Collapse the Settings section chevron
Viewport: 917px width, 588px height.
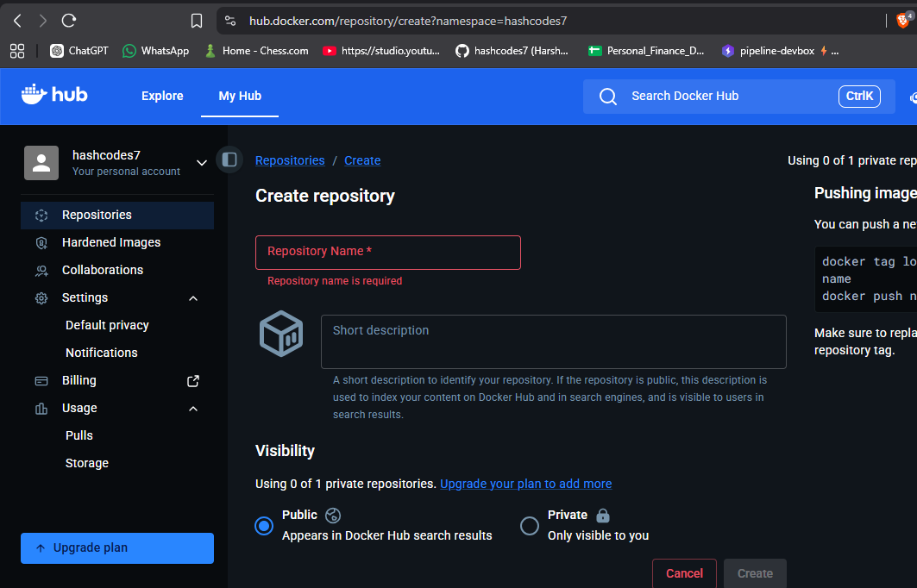pyautogui.click(x=193, y=298)
